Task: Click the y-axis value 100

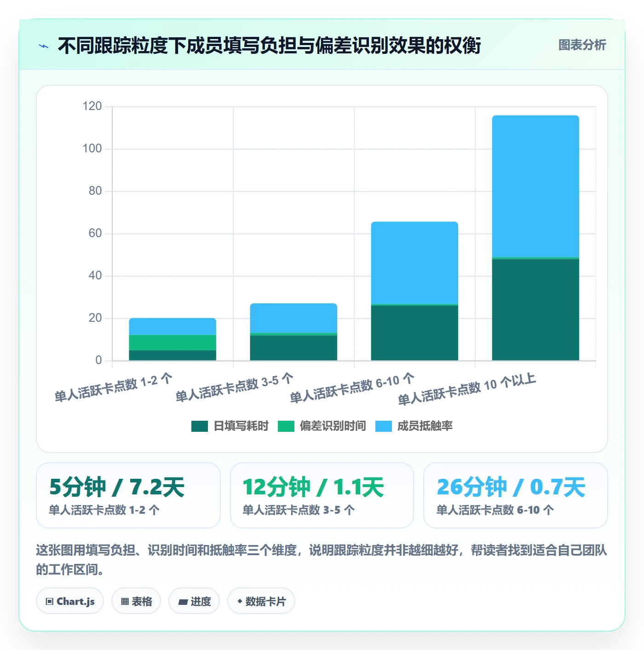Action: 92,149
